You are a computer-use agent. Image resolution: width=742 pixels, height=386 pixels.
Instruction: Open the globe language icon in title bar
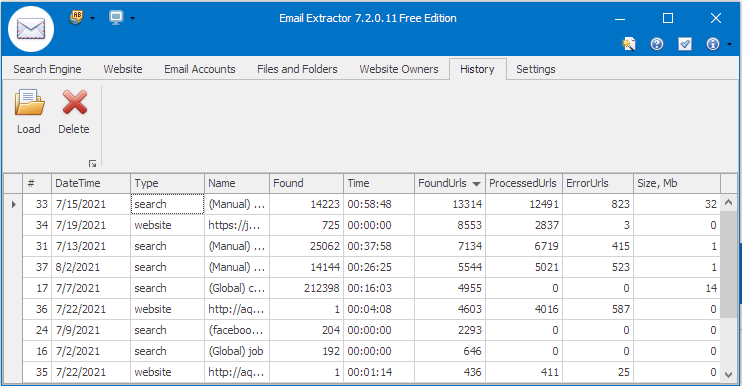click(76, 18)
